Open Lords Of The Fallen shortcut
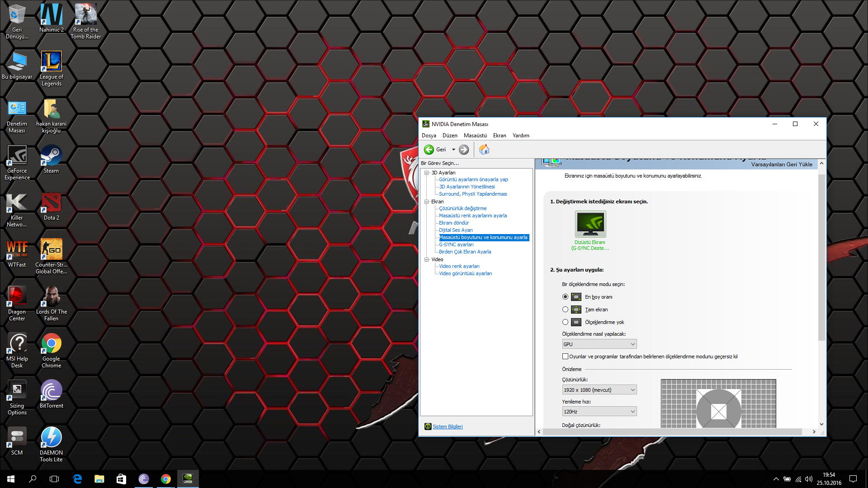 click(x=51, y=304)
